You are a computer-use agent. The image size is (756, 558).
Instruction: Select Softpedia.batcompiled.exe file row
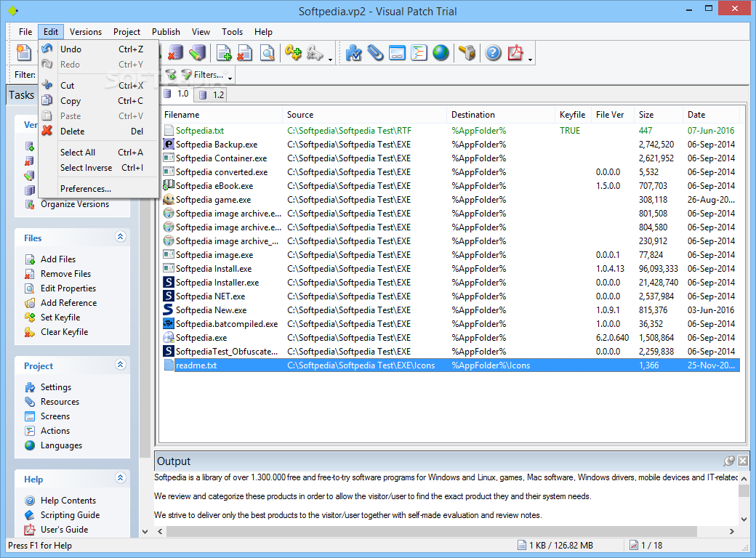[x=450, y=324]
